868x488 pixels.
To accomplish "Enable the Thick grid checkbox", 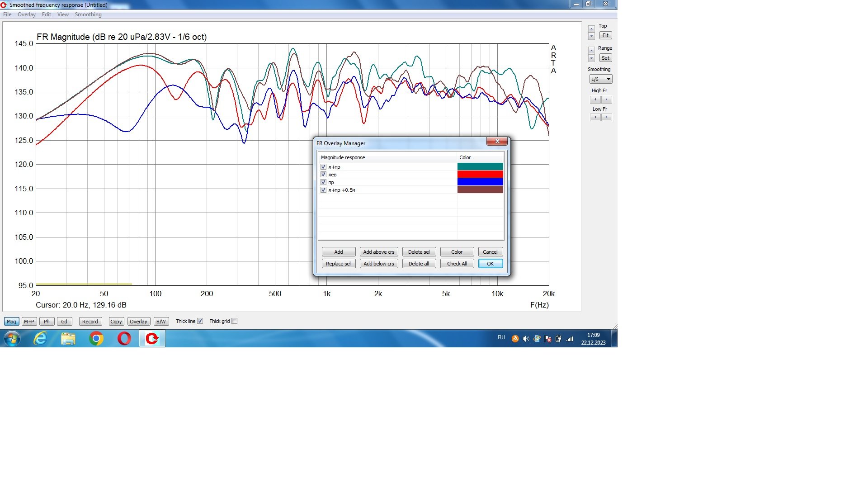I will (x=234, y=321).
